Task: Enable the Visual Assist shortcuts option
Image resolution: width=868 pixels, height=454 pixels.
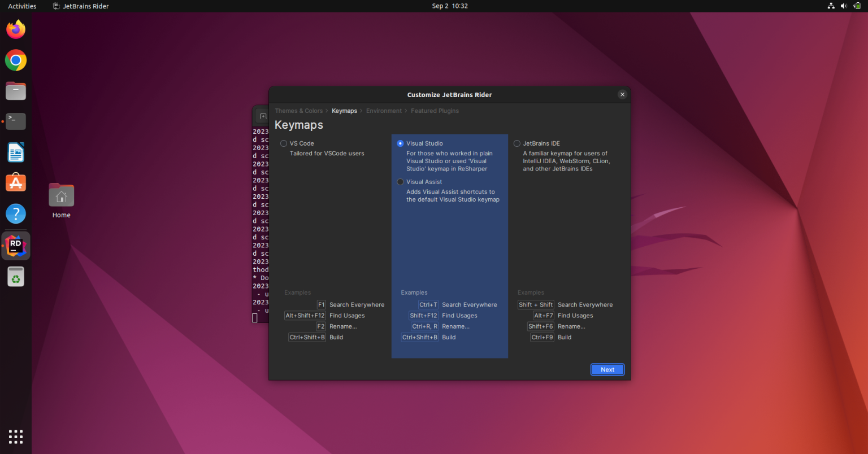Action: coord(400,181)
